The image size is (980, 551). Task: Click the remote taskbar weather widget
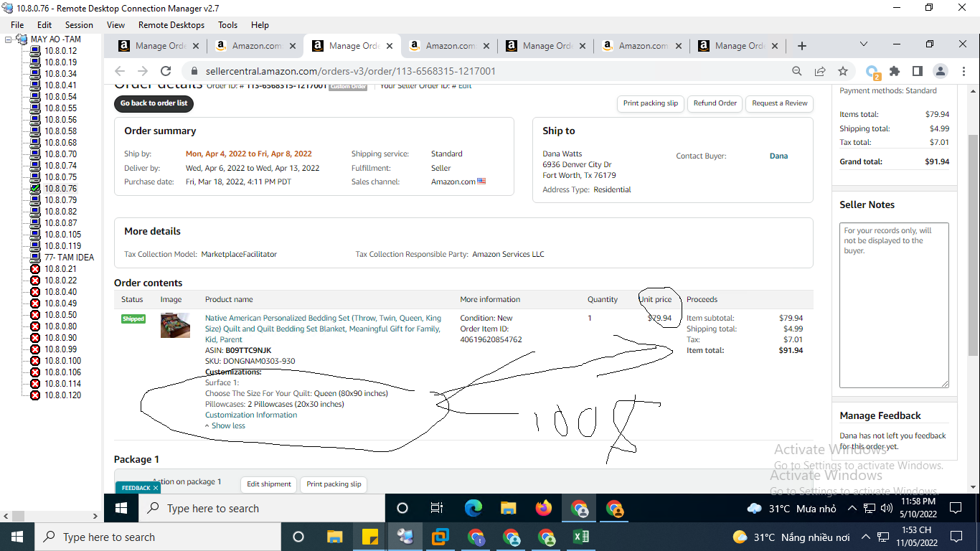pyautogui.click(x=791, y=509)
